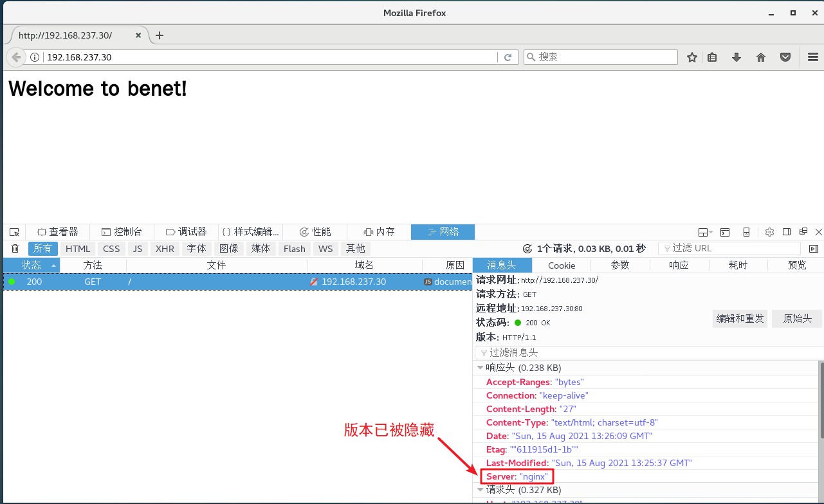Switch to the 控制台 console tab

[x=122, y=232]
